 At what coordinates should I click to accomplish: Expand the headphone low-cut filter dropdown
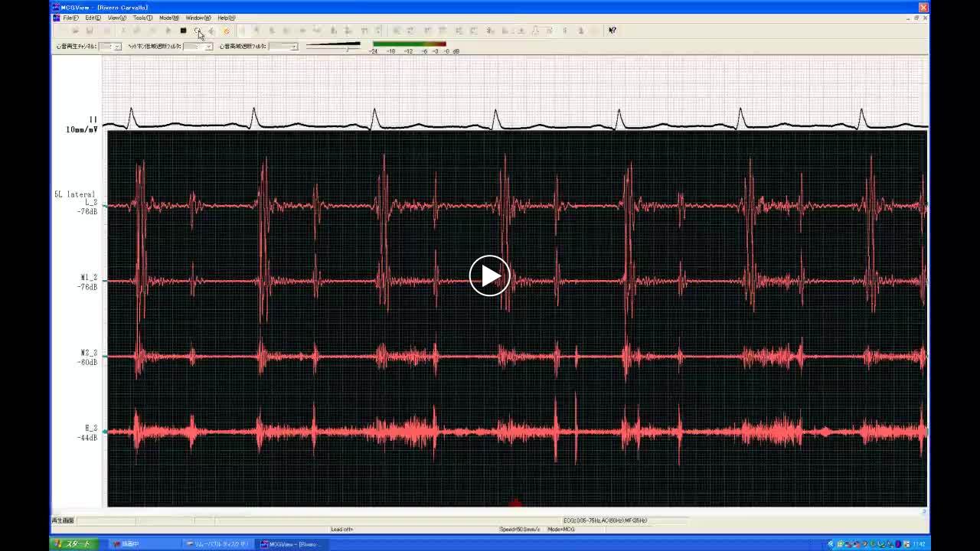[x=208, y=47]
